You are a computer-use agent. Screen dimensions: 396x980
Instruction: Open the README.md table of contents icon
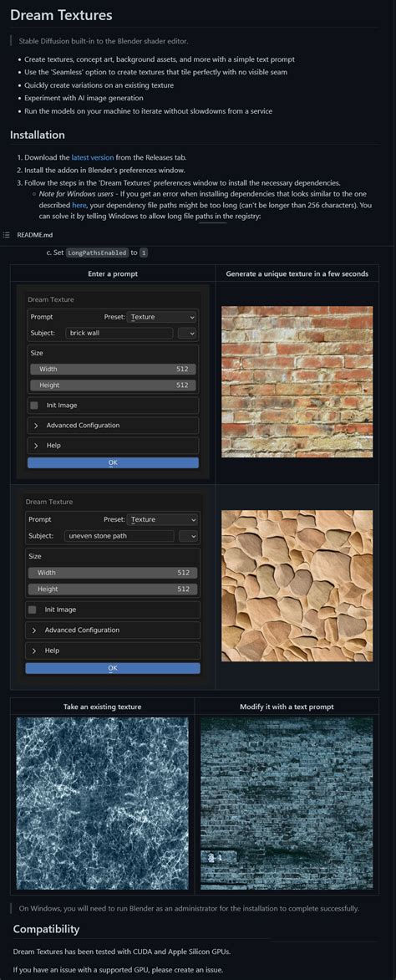(6, 234)
